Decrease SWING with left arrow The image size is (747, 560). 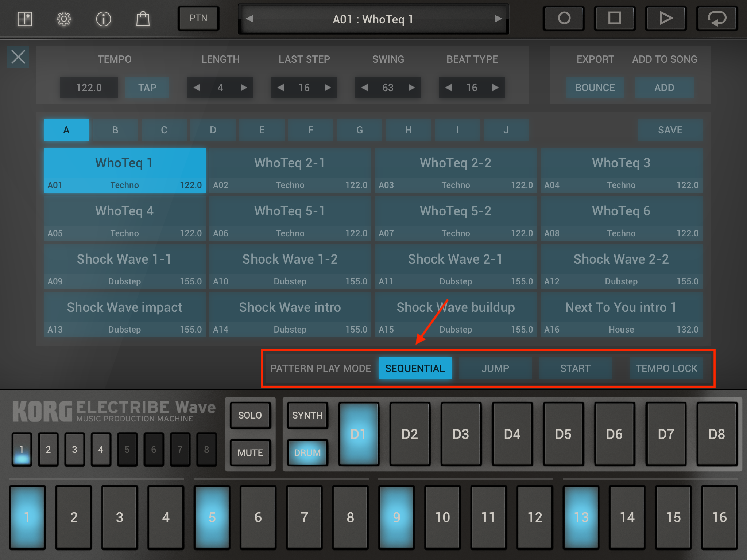pos(364,87)
